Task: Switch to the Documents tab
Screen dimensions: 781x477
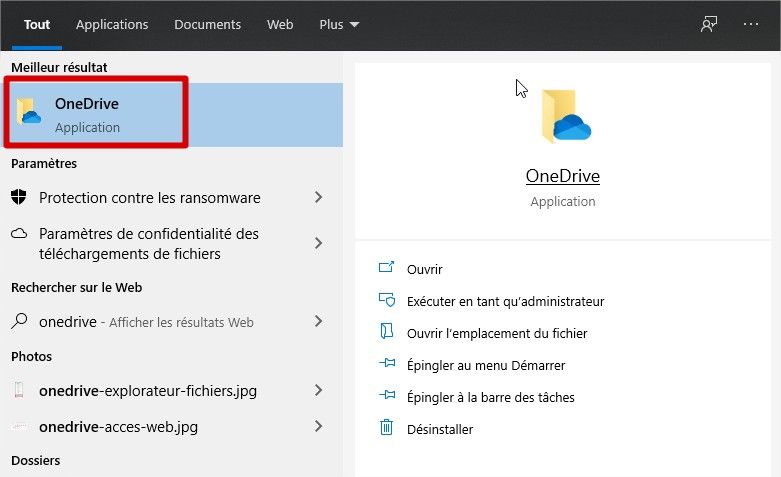Action: coord(207,25)
